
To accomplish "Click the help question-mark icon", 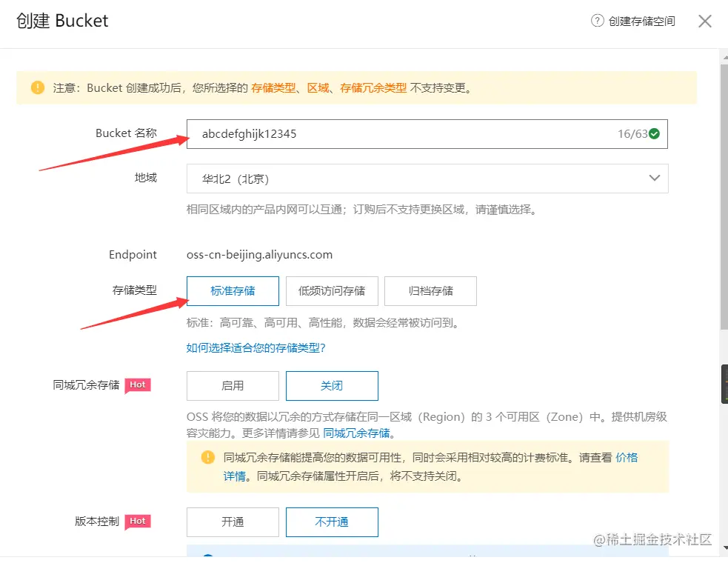I will coord(597,21).
